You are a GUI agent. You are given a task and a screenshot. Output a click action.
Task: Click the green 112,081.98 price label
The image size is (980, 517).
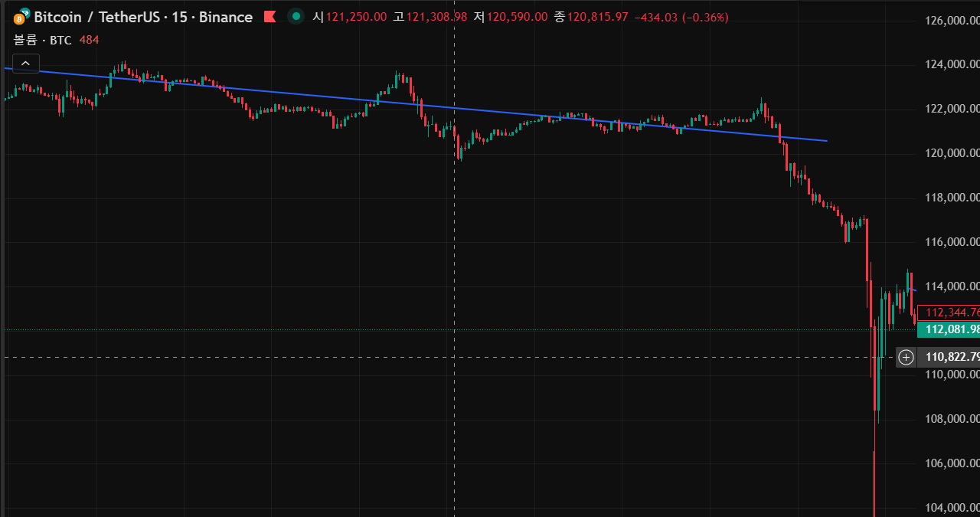pos(952,329)
